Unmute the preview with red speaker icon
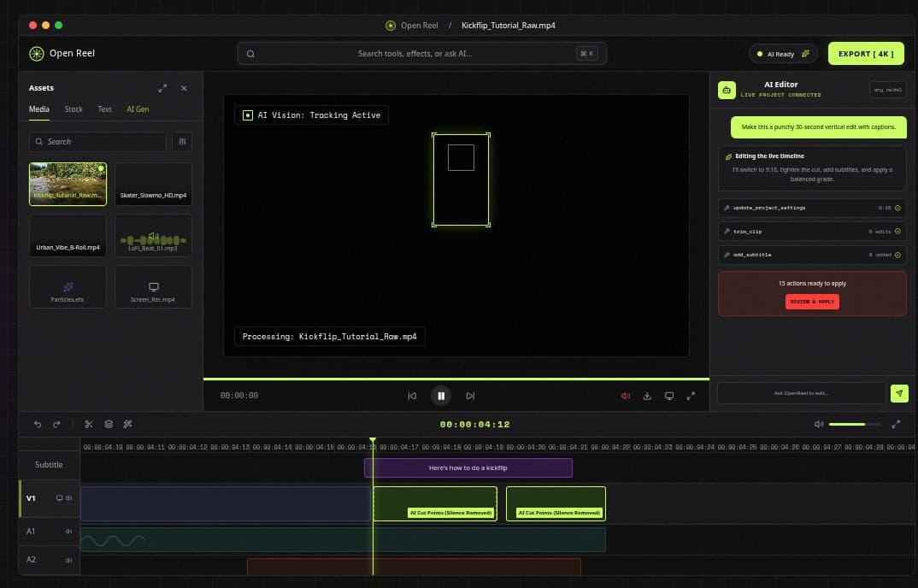The image size is (918, 588). click(626, 396)
